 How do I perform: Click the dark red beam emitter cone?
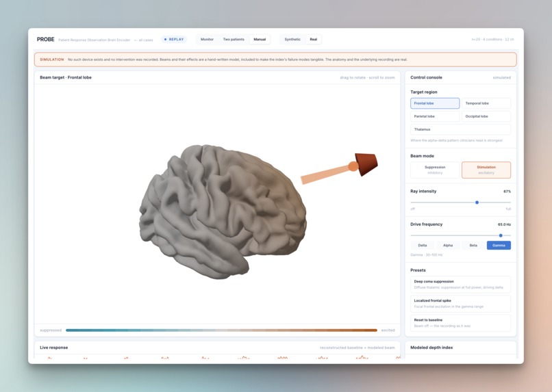(x=366, y=164)
